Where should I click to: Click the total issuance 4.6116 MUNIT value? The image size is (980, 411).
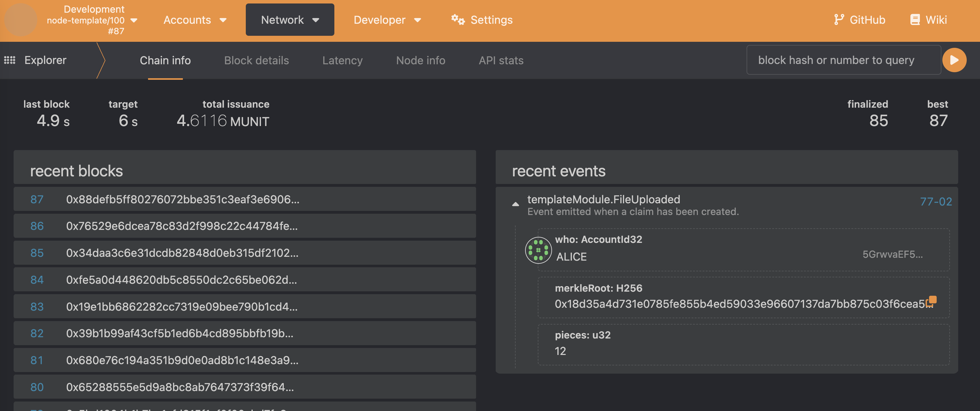223,121
